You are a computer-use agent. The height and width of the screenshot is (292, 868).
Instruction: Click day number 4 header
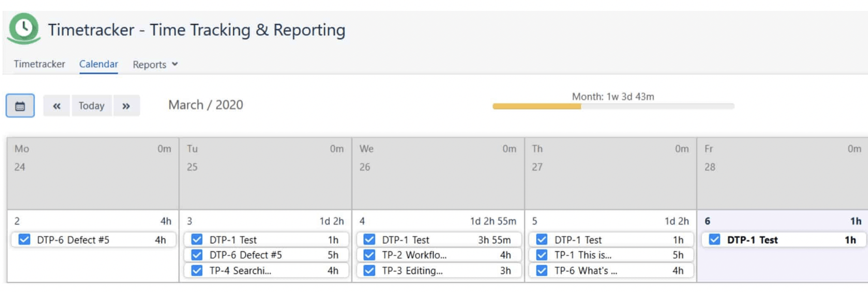coord(362,221)
